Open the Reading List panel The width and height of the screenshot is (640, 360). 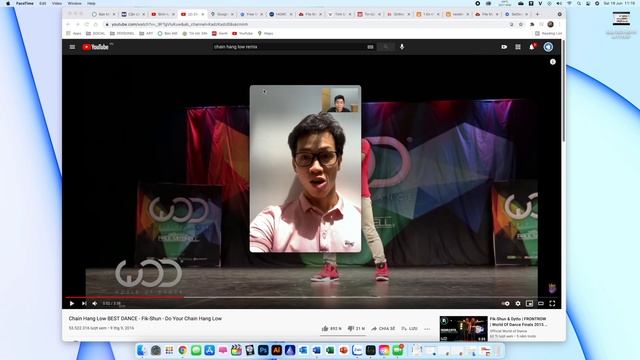click(x=549, y=33)
